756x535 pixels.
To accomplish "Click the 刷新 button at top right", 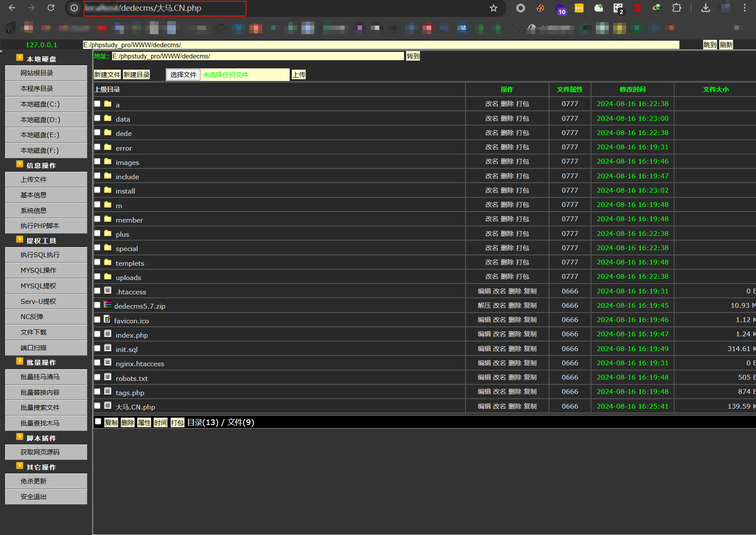I will [x=726, y=45].
